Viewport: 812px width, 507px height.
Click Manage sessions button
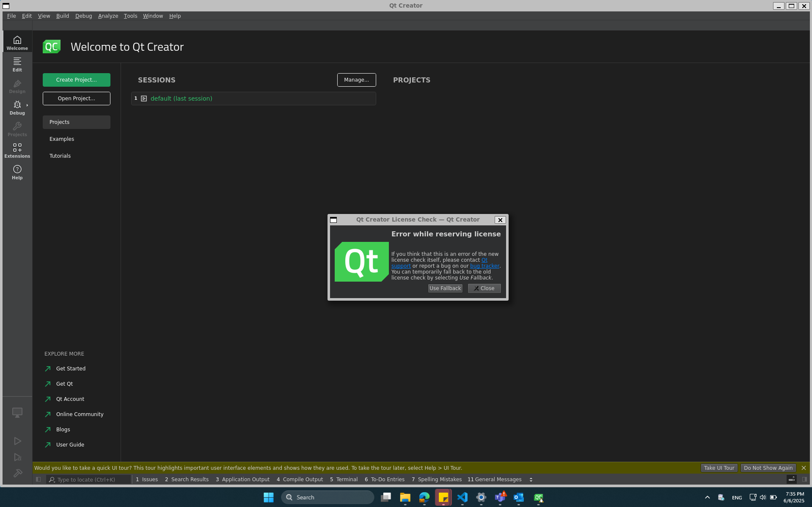click(x=356, y=80)
